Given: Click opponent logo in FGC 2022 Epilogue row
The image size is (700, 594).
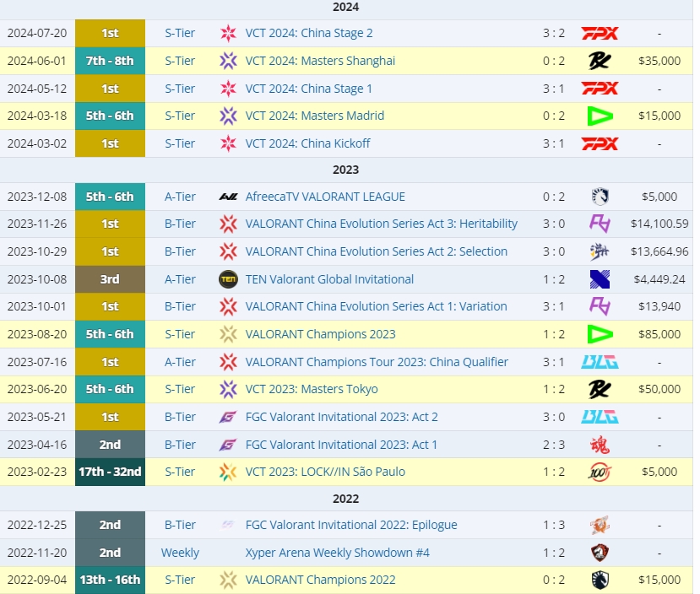Looking at the screenshot, I should [600, 525].
